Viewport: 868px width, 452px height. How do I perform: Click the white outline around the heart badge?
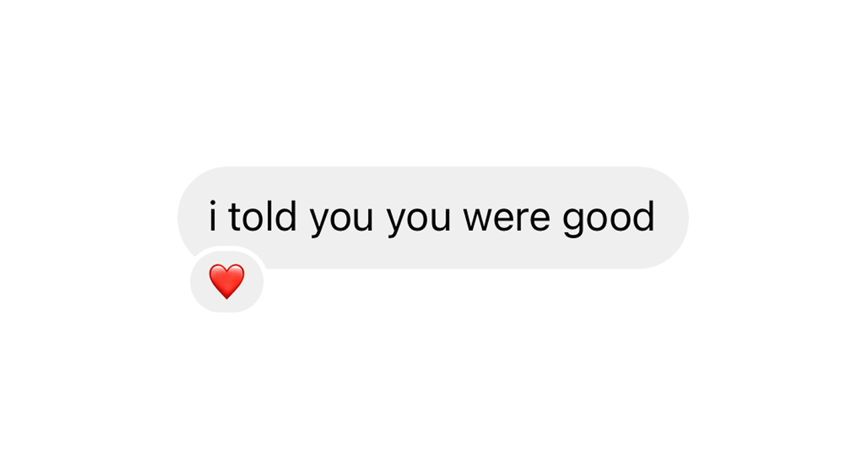(227, 248)
